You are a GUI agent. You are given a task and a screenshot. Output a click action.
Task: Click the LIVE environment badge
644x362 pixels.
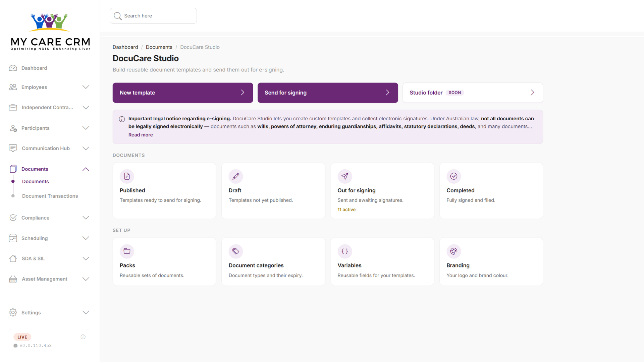point(22,337)
